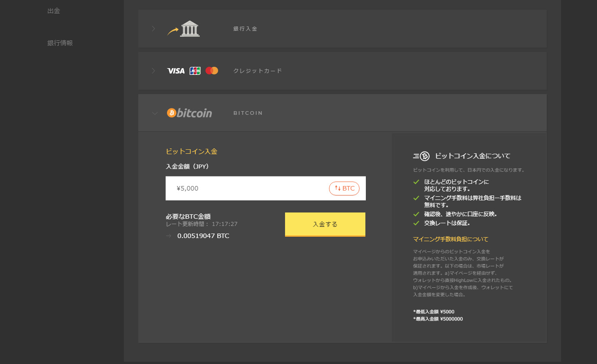The image size is (597, 364).
Task: Click the checkmark beside マイニング手数料は弊社負担
Action: pyautogui.click(x=416, y=198)
